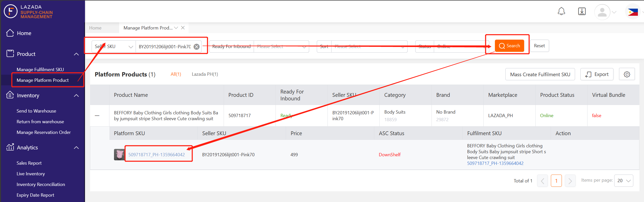Click the pink product thumbnail
Screen dimensions: 644x202
click(119, 154)
